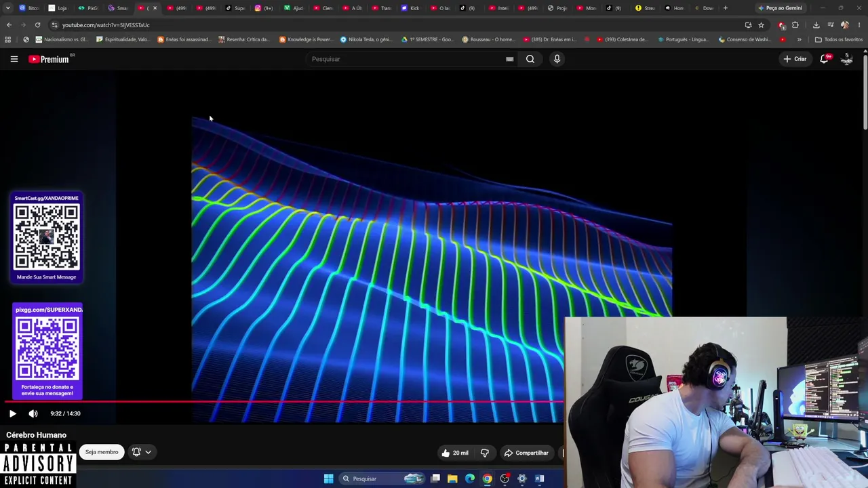Expand the channel notification bell dropdown
The width and height of the screenshot is (868, 488).
[141, 452]
